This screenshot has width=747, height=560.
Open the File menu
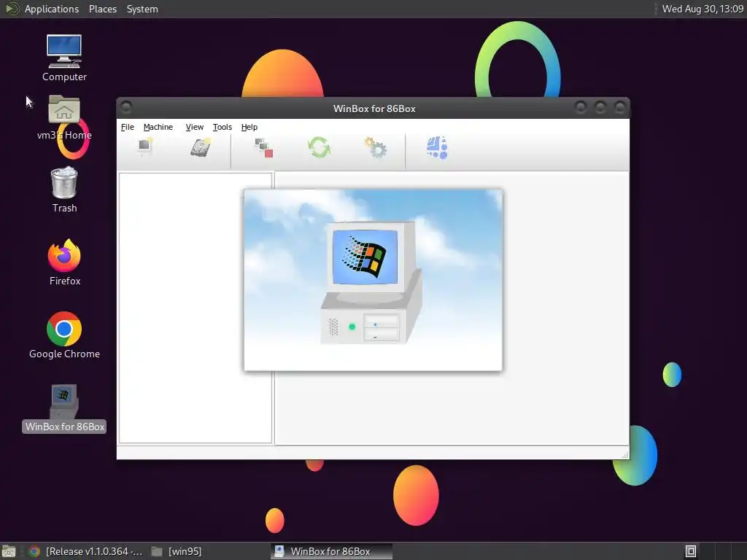tap(127, 127)
